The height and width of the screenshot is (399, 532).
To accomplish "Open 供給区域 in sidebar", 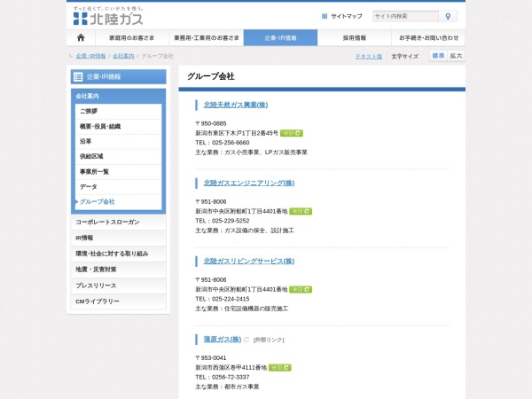I will 119,156.
